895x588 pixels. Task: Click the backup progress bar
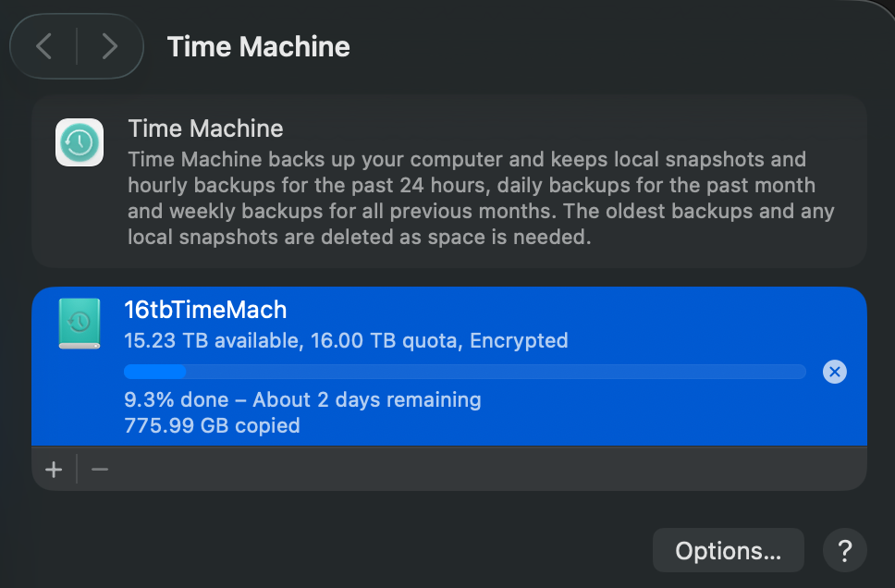(x=464, y=372)
